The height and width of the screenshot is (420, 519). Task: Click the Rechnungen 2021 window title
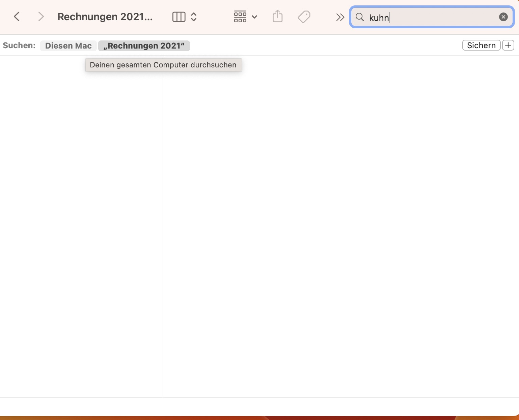tap(105, 17)
